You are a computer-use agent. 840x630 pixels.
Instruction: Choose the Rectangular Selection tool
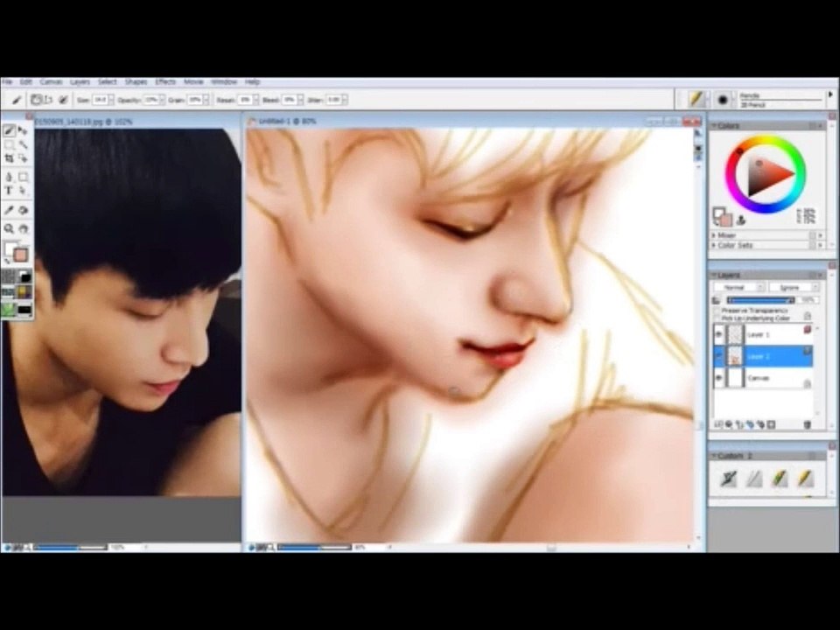(9, 144)
